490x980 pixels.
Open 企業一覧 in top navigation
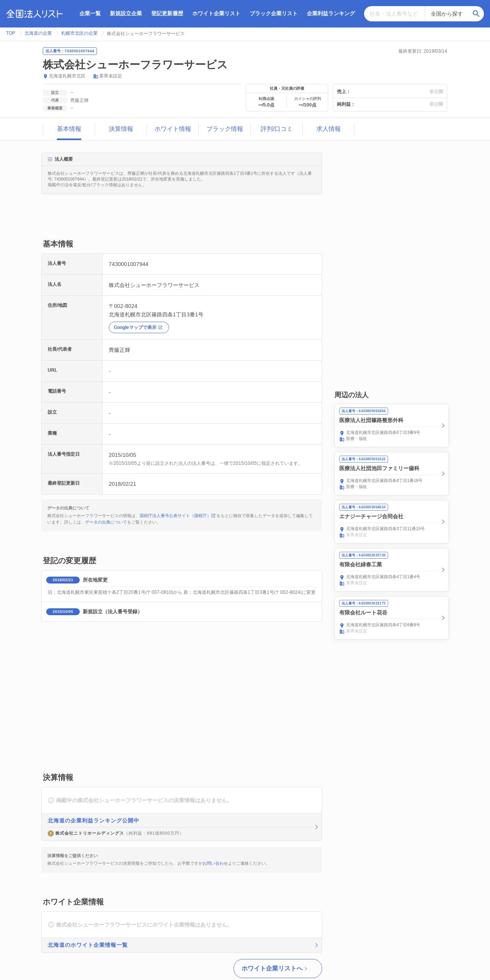click(90, 13)
